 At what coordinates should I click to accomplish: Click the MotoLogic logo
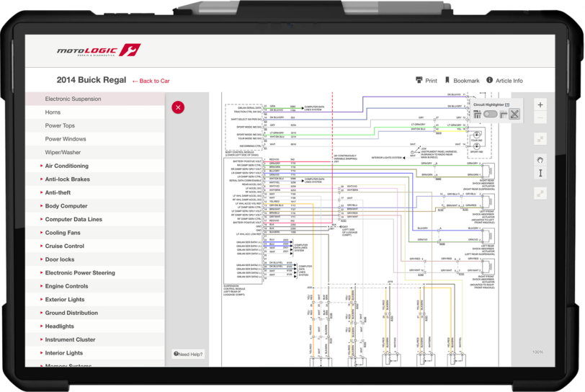coord(99,50)
